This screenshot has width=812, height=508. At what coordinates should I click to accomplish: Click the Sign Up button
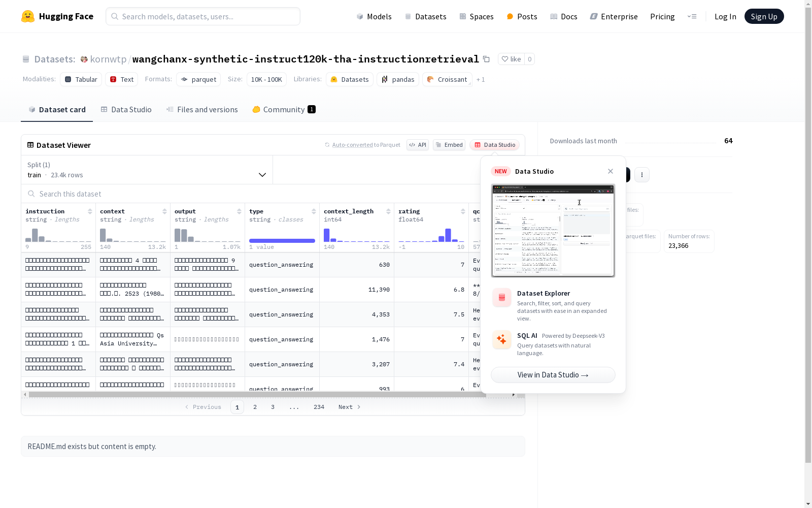click(764, 16)
